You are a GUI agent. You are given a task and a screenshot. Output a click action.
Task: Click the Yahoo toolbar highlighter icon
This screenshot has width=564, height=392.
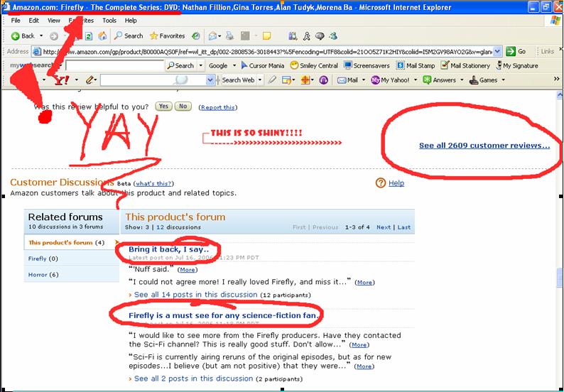(x=272, y=80)
